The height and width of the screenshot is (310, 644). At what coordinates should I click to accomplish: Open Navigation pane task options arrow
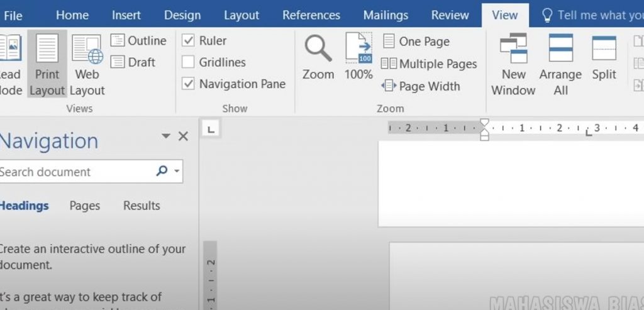(165, 136)
